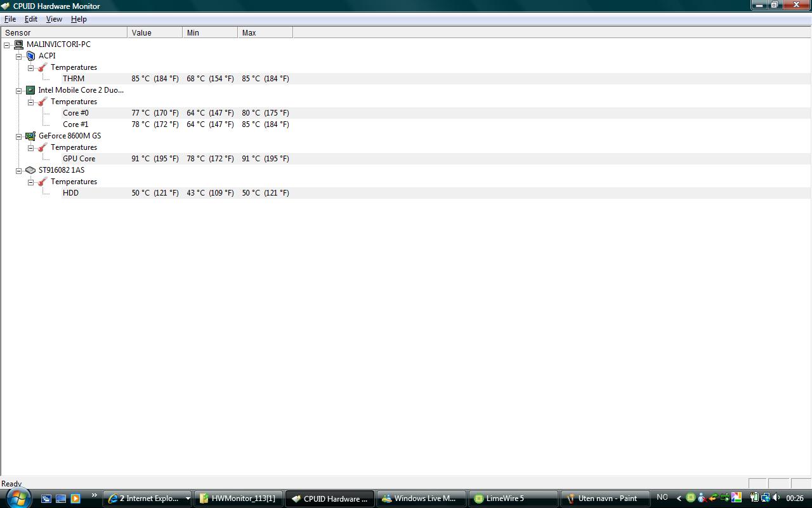Image resolution: width=812 pixels, height=508 pixels.
Task: Click the thermometer icon under GeForce 8600M GS
Action: coord(43,147)
